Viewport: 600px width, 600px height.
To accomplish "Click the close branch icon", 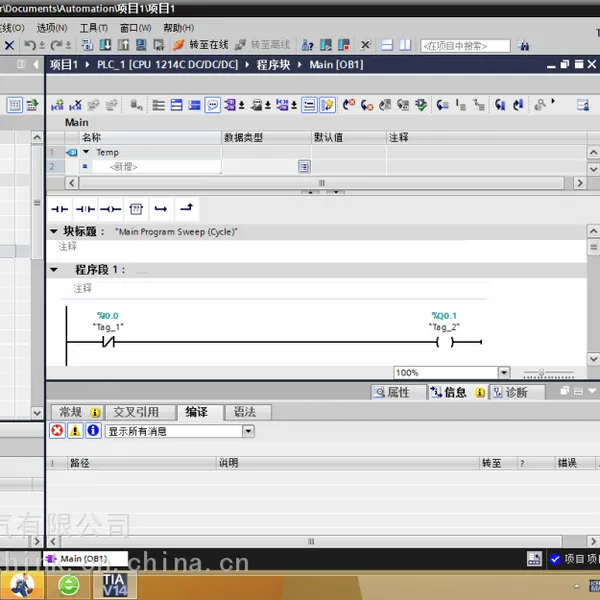I will (x=186, y=209).
